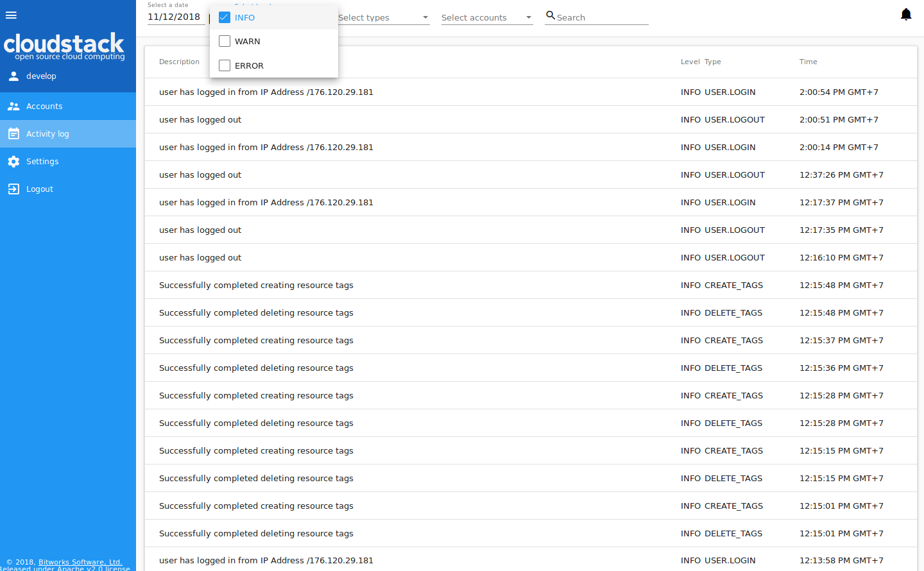924x571 pixels.
Task: Click the Activity log calendar icon
Action: click(x=13, y=134)
